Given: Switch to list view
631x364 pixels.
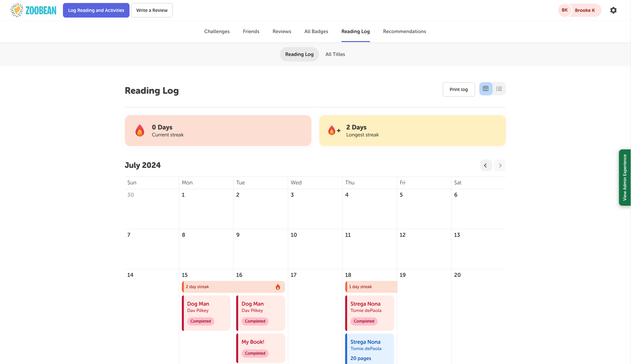Looking at the screenshot, I should tap(499, 89).
